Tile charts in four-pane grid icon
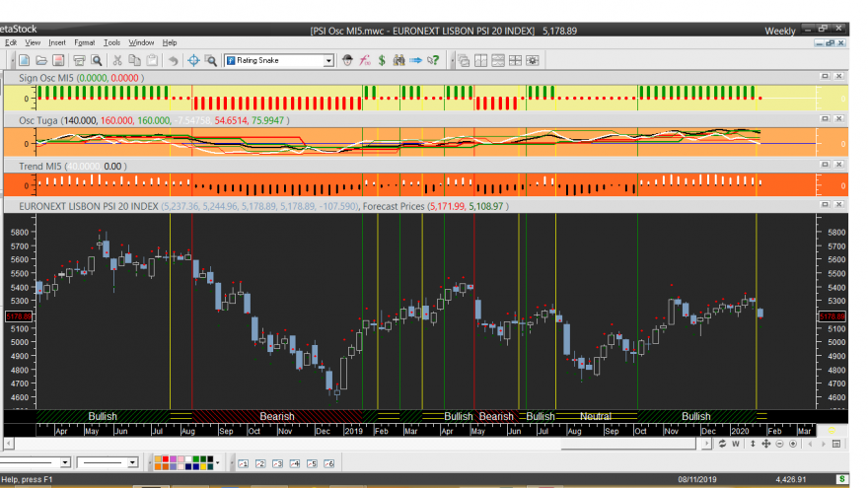This screenshot has width=868, height=488. (x=515, y=60)
